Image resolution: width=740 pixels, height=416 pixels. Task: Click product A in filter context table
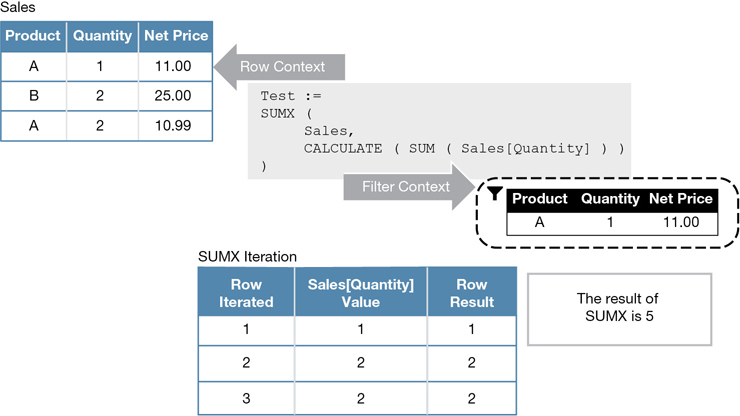click(x=539, y=222)
